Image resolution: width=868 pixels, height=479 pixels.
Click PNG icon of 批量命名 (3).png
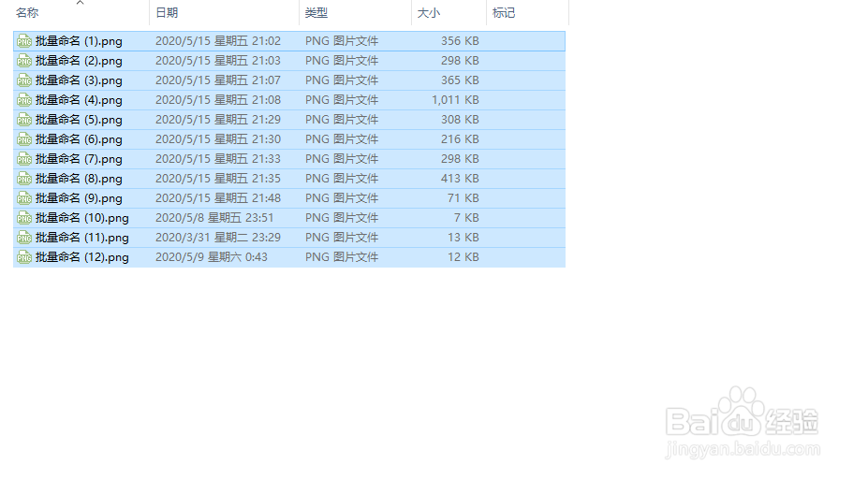pyautogui.click(x=23, y=80)
